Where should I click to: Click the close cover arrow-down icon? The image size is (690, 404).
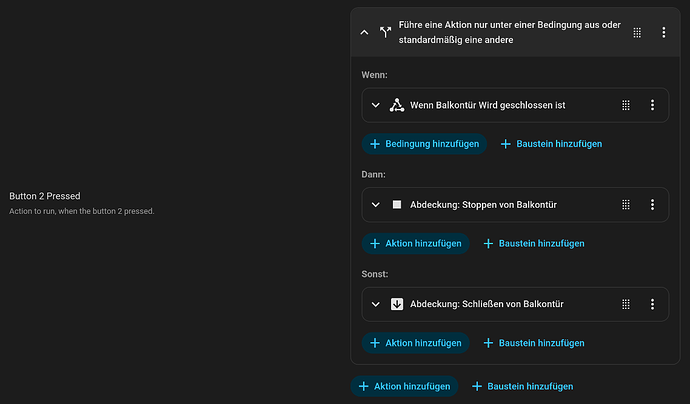coord(396,304)
